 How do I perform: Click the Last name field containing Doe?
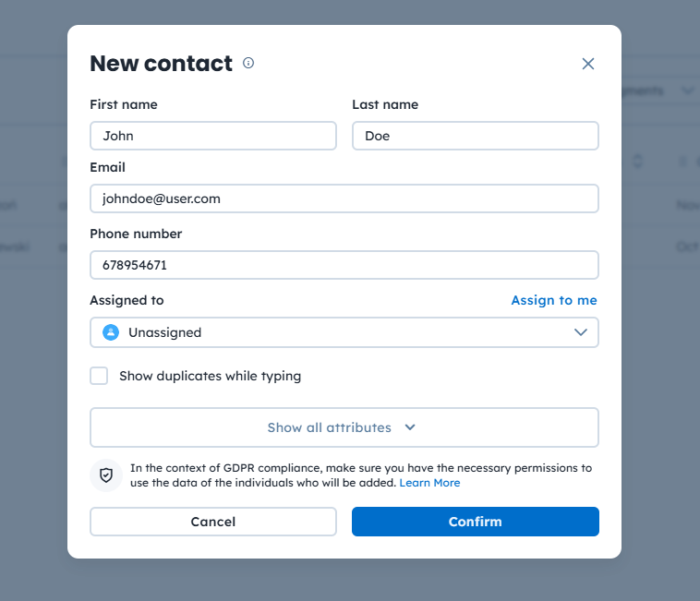point(476,136)
